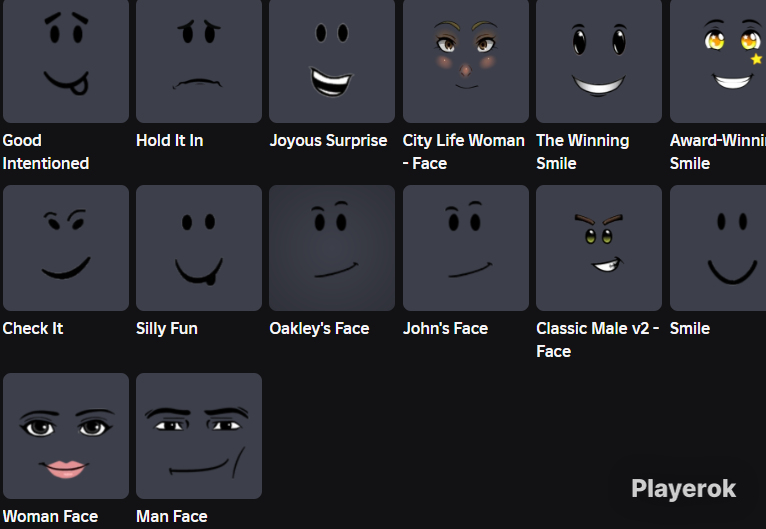Image resolution: width=766 pixels, height=529 pixels.
Task: Open the Smile item title
Action: [x=689, y=328]
